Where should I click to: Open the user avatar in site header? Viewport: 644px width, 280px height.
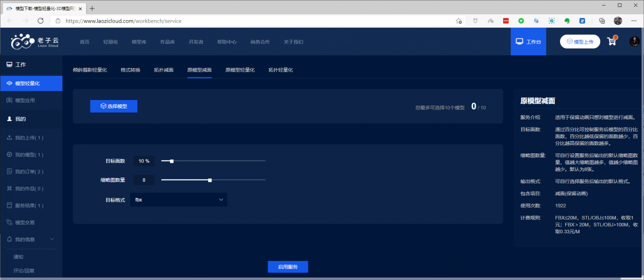(634, 42)
